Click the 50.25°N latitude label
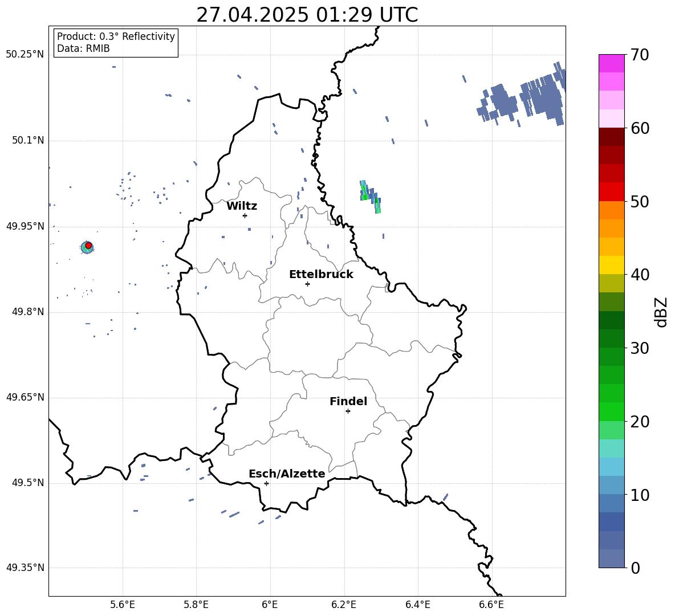The width and height of the screenshot is (675, 616). [25, 55]
